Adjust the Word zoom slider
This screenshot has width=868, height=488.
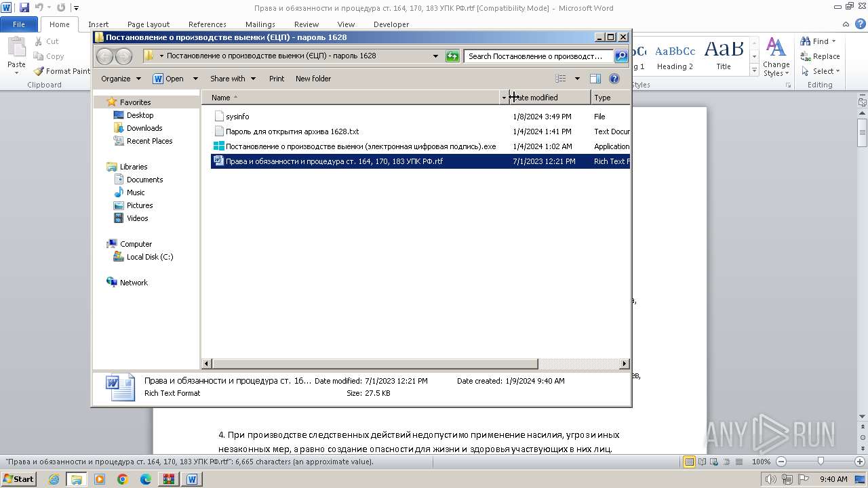pyautogui.click(x=821, y=462)
